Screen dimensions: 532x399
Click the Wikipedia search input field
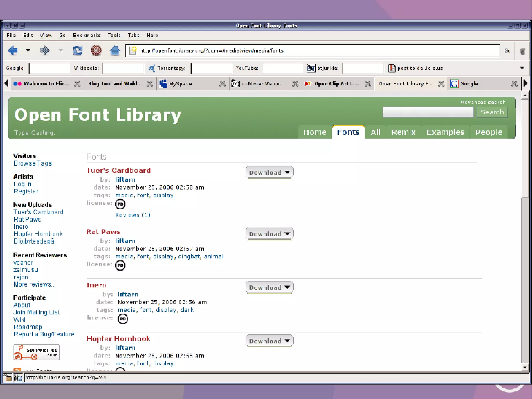point(123,68)
